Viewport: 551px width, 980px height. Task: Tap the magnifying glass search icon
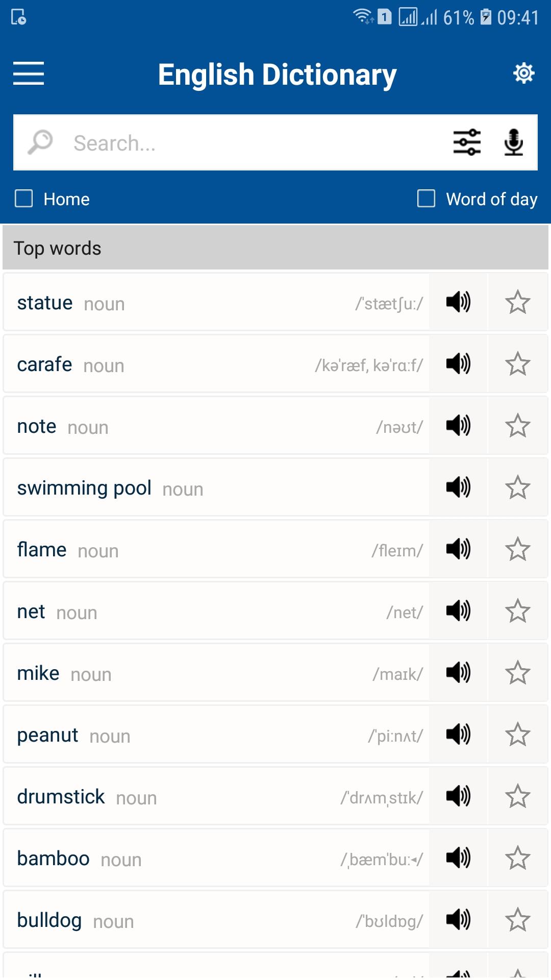pos(40,142)
